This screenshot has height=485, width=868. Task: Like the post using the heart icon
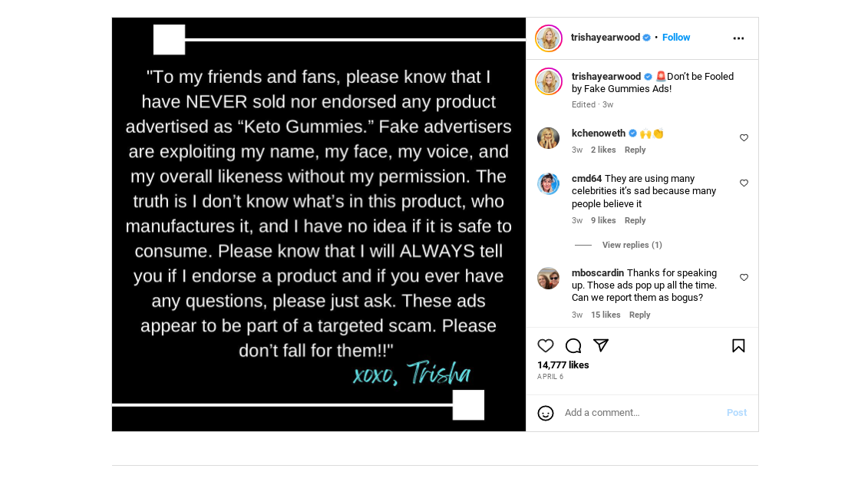pos(546,345)
